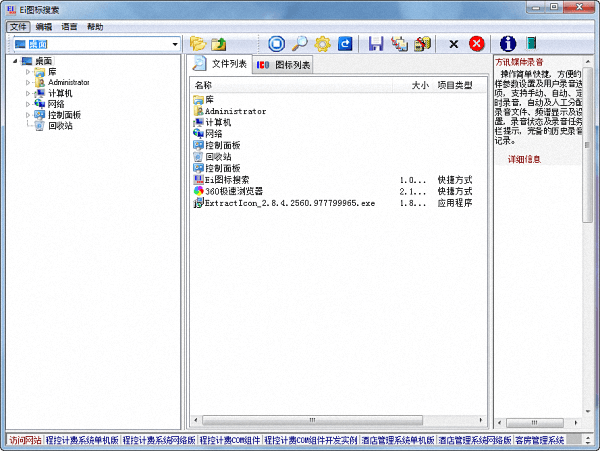The image size is (600, 451).
Task: Click the Ei图标搜索 shortcut icon in list
Action: coord(199,179)
